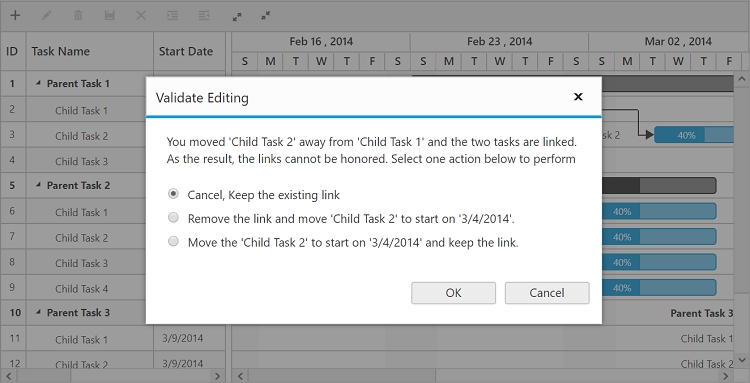Click the Expand All arrows icon
The image size is (750, 383).
click(x=237, y=16)
